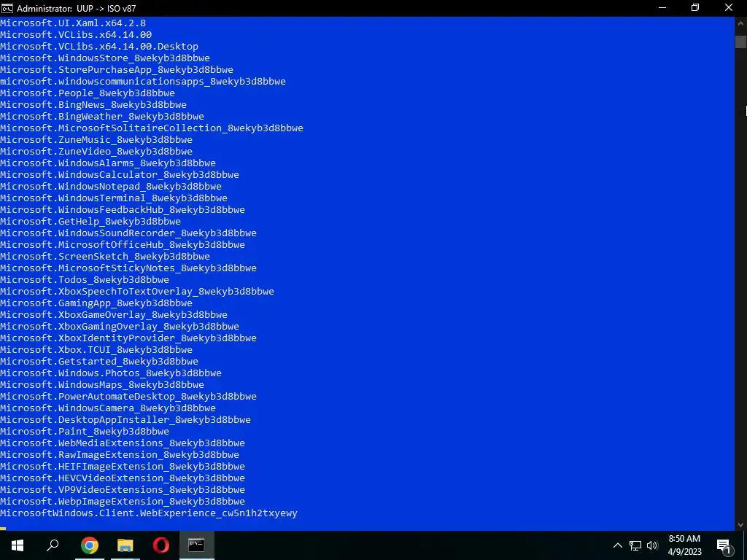Screen dimensions: 747x560
Task: Open the console window system menu icon
Action: coord(7,8)
